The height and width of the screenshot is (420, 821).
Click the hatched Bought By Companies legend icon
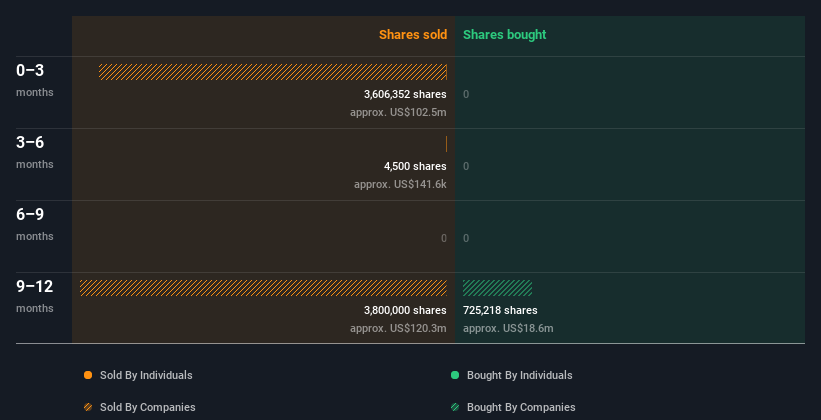pos(455,407)
